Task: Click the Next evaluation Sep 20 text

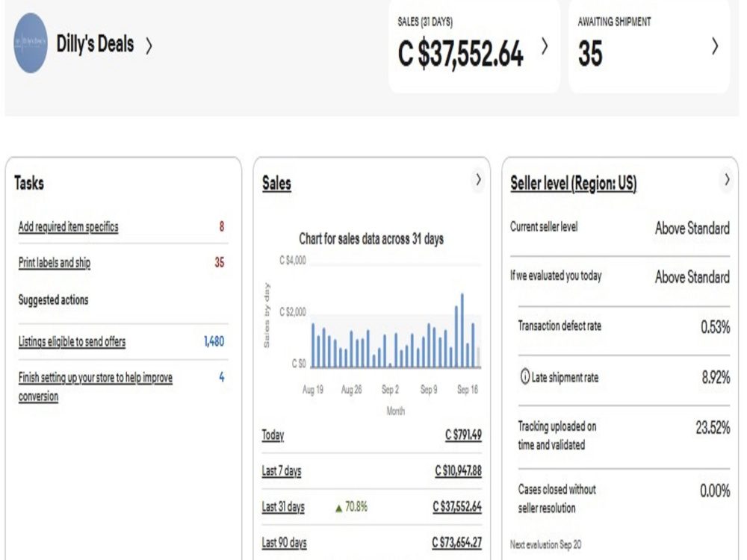Action: [x=545, y=544]
